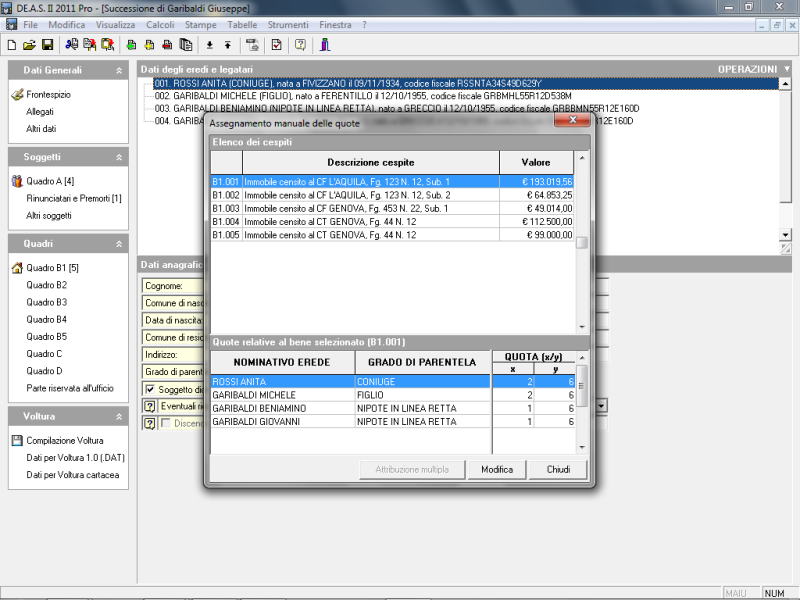
Task: Click the cespiti list scroll-down arrow
Action: [582, 328]
